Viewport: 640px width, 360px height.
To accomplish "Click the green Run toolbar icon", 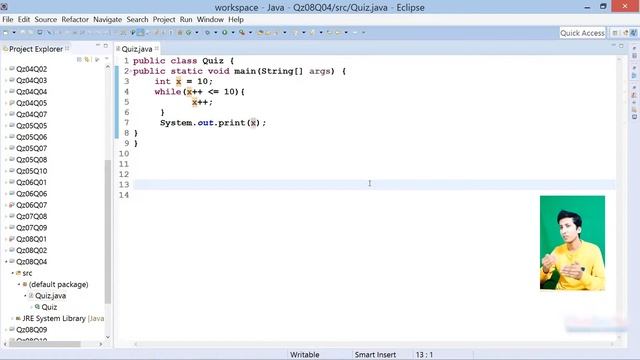I will pos(224,33).
